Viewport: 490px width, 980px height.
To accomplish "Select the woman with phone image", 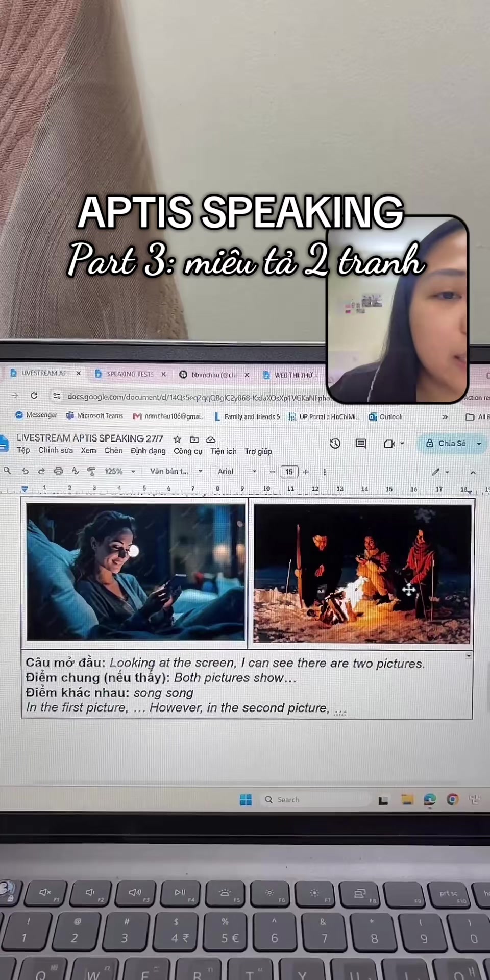I will tap(136, 572).
